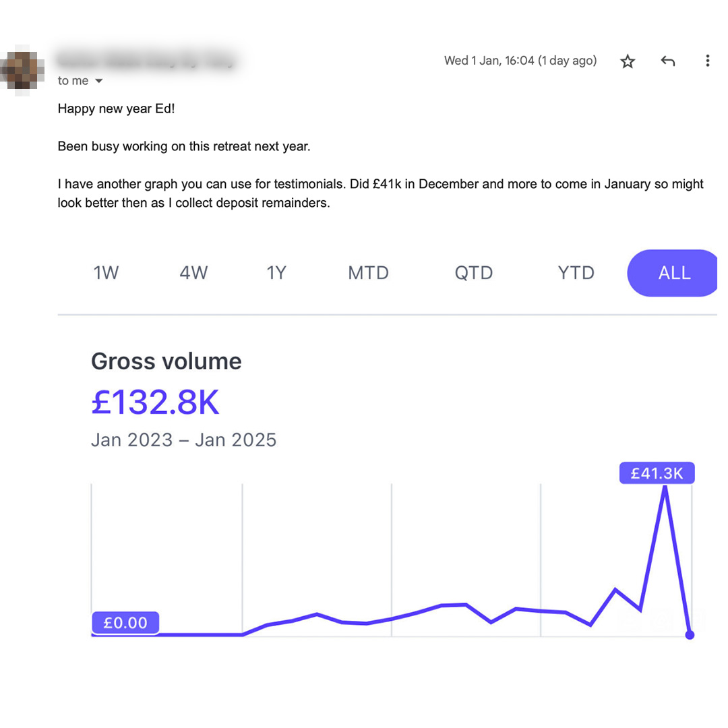This screenshot has height=728, width=728.
Task: Select the 1W time range
Action: click(x=106, y=273)
